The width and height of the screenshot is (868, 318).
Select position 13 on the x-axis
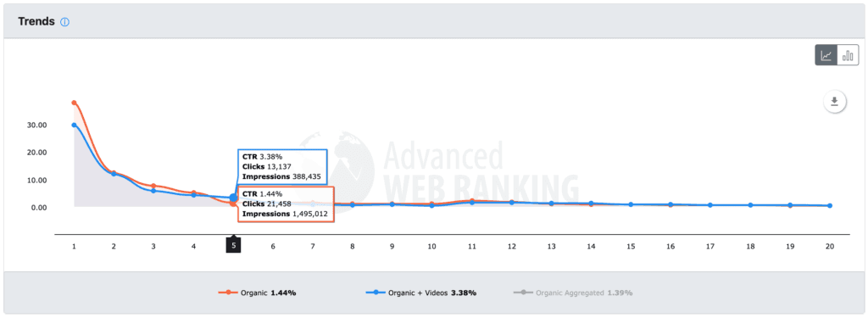551,247
